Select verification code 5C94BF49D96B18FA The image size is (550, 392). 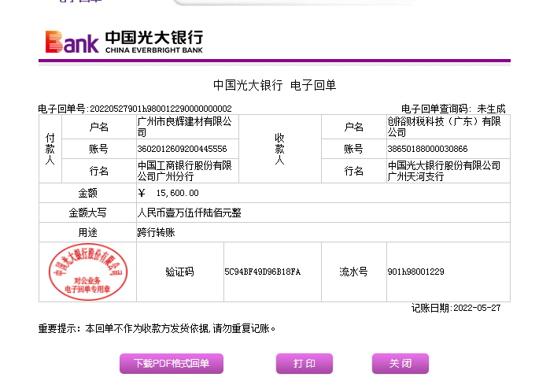262,272
